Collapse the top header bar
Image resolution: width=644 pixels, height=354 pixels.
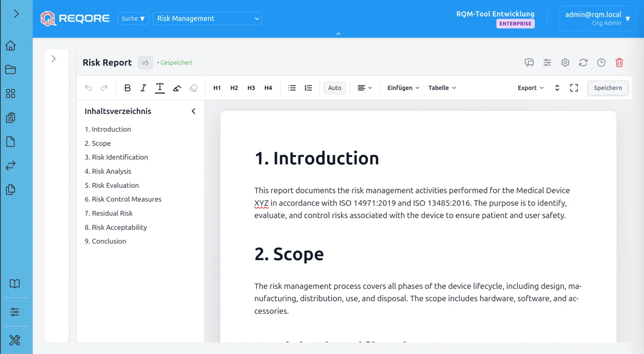click(338, 34)
